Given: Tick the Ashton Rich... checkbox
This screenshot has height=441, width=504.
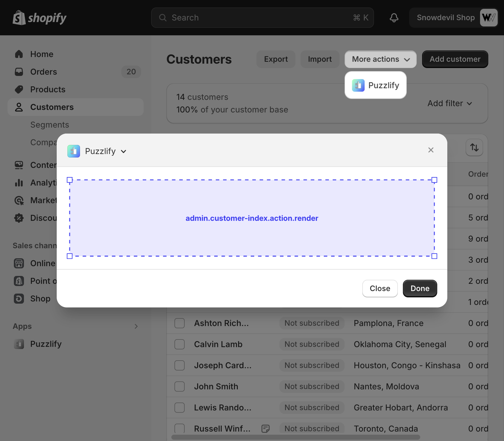Looking at the screenshot, I should (180, 323).
